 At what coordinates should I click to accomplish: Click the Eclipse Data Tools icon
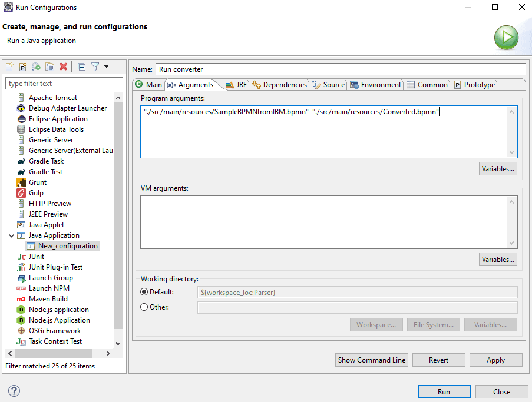(21, 129)
